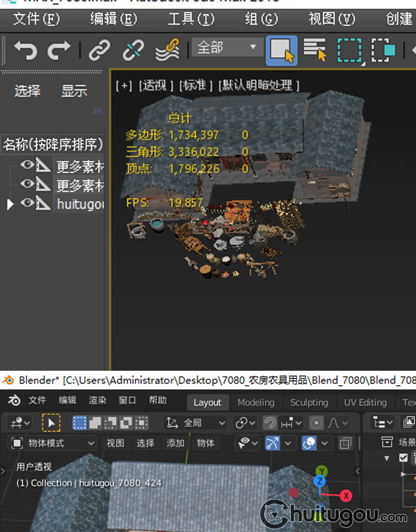Click the Rectangular Selection Region tool
This screenshot has height=532, width=416.
349,50
